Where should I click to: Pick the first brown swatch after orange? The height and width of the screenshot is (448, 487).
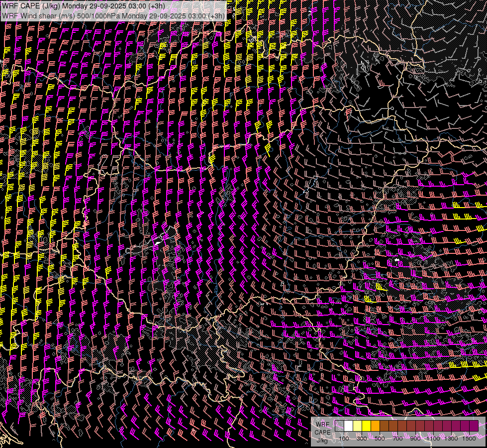point(384,426)
